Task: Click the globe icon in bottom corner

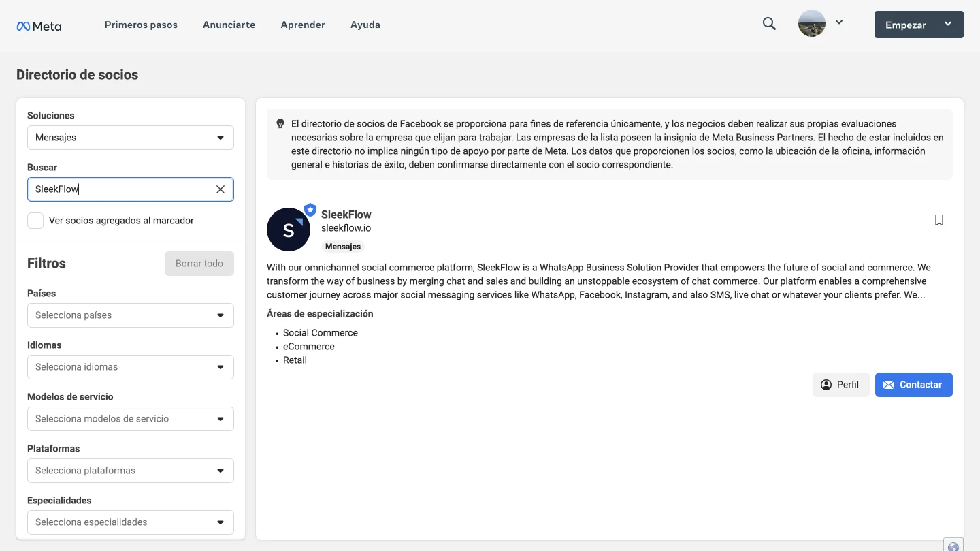Action: click(x=953, y=546)
